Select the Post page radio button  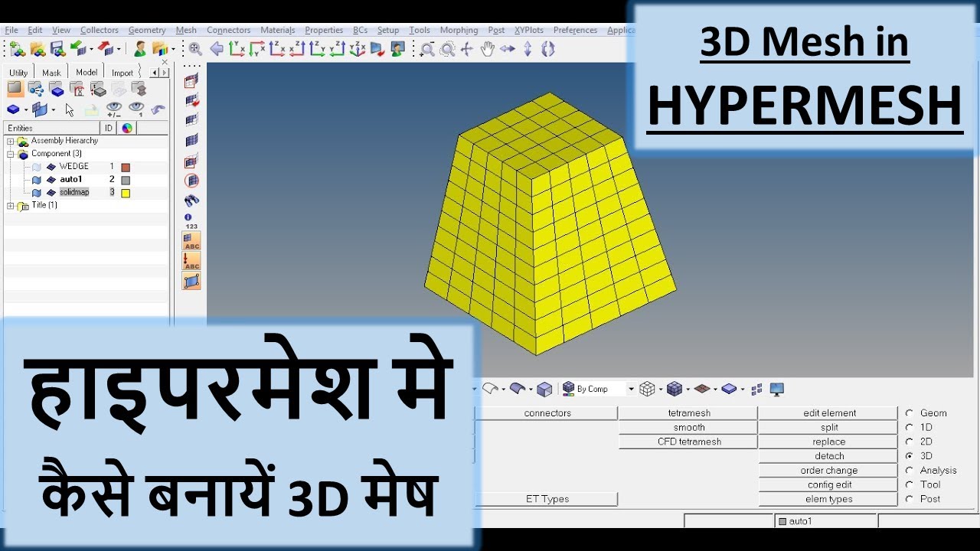pos(910,499)
